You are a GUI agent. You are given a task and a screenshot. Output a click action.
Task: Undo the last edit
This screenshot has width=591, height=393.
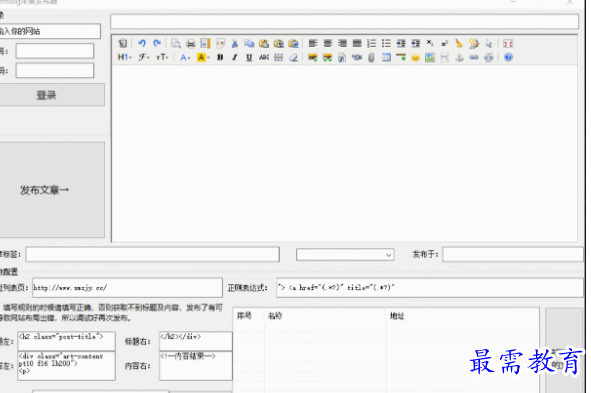tap(142, 43)
